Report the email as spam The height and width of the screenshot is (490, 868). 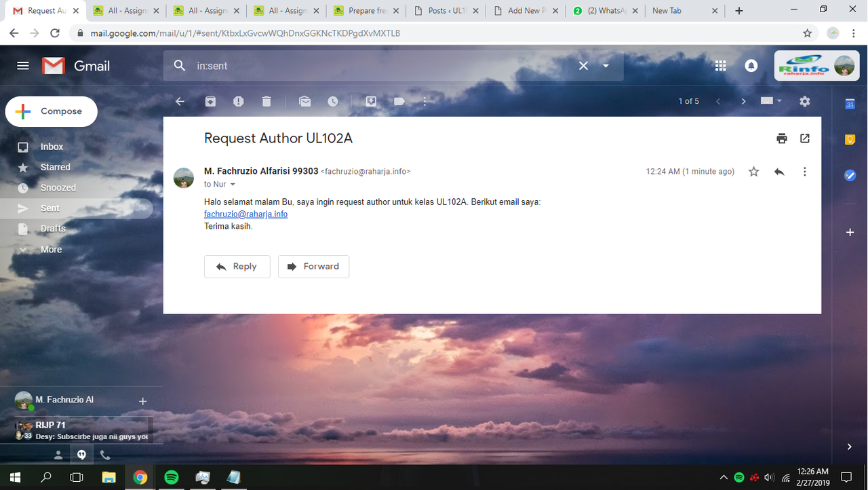pyautogui.click(x=238, y=100)
